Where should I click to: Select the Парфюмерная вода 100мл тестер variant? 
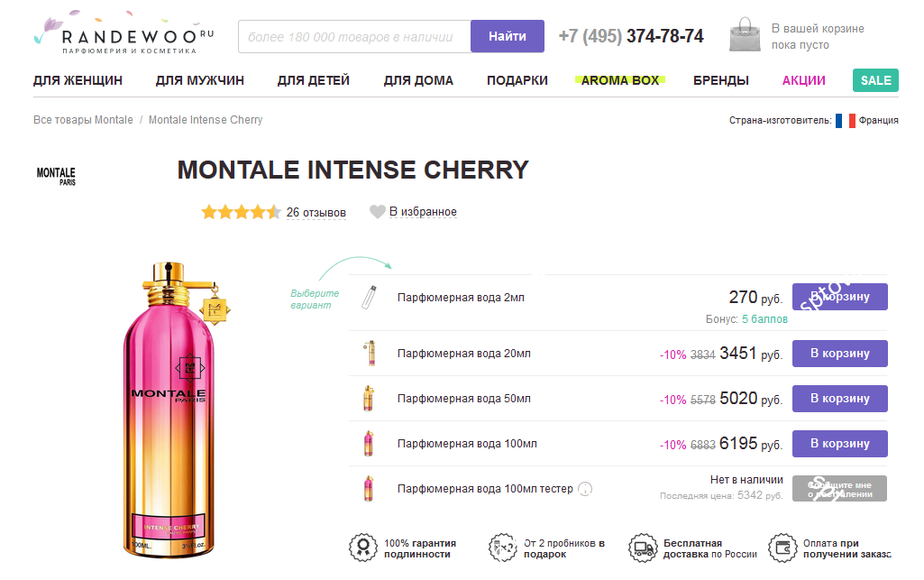click(x=485, y=489)
